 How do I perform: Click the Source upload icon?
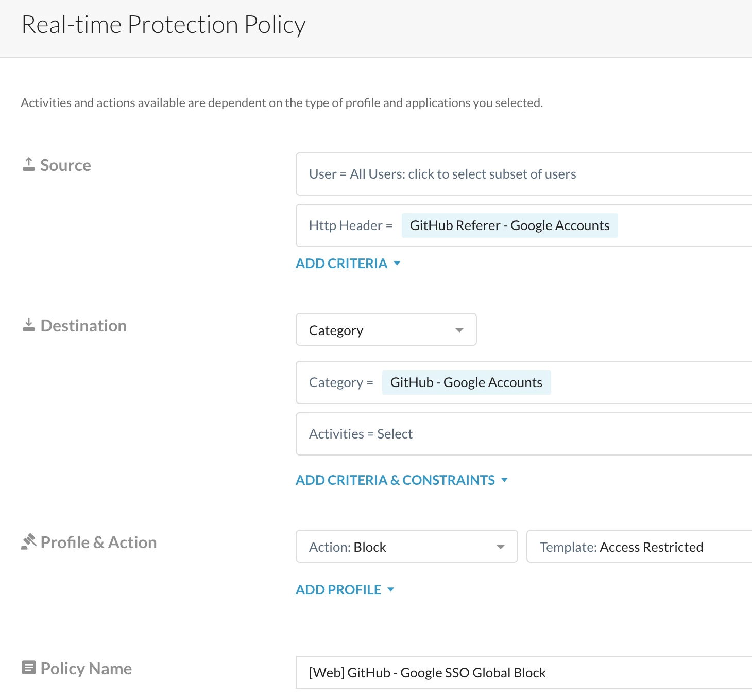[x=29, y=164]
